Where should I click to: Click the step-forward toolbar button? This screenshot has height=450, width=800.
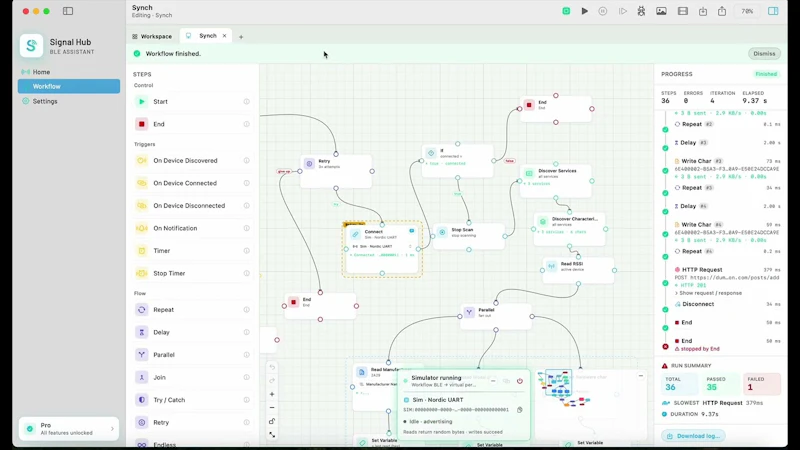coord(622,11)
